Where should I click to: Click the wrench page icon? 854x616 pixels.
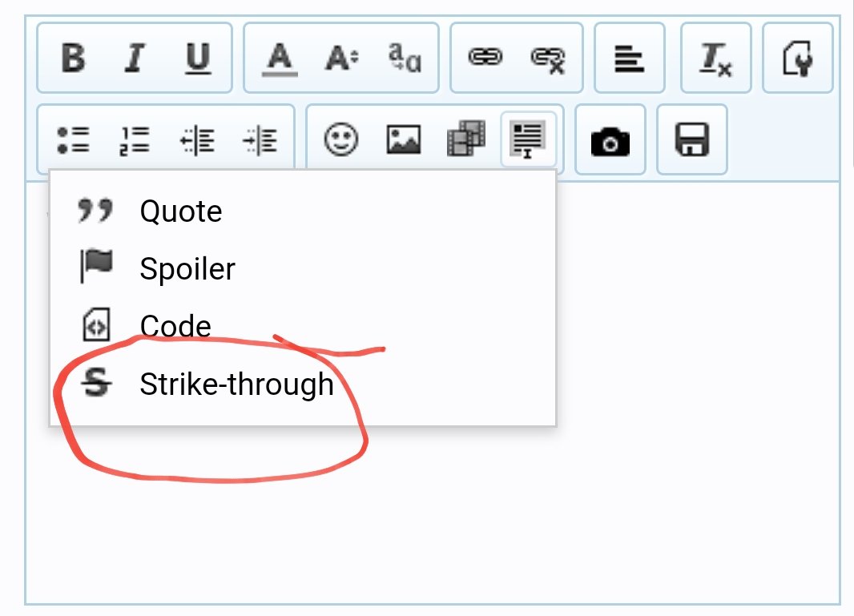(798, 58)
